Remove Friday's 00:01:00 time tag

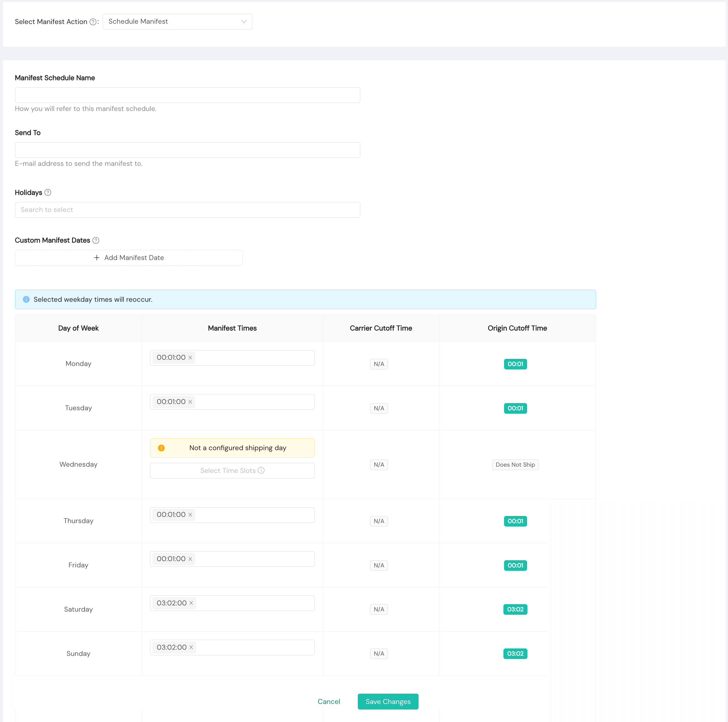pos(190,559)
